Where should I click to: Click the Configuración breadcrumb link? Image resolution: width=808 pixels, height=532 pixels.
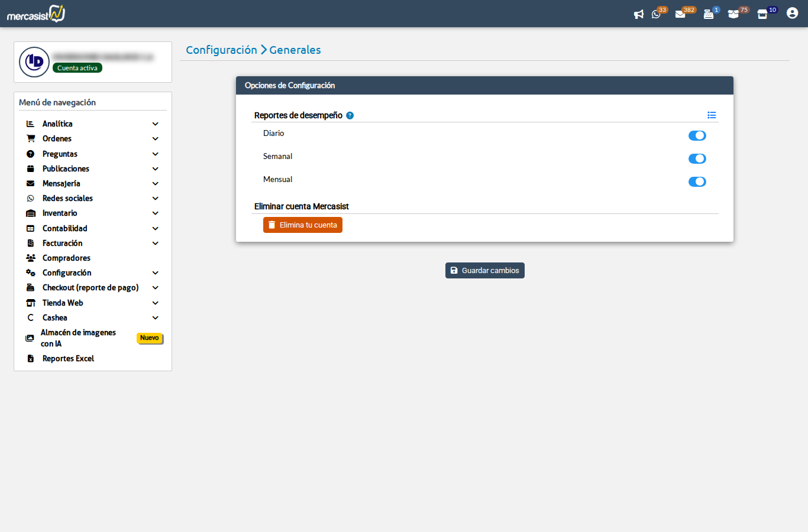(x=221, y=50)
